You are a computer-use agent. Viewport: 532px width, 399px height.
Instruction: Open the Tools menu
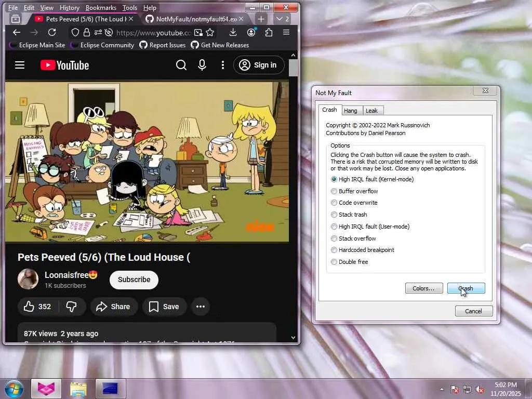coord(129,7)
